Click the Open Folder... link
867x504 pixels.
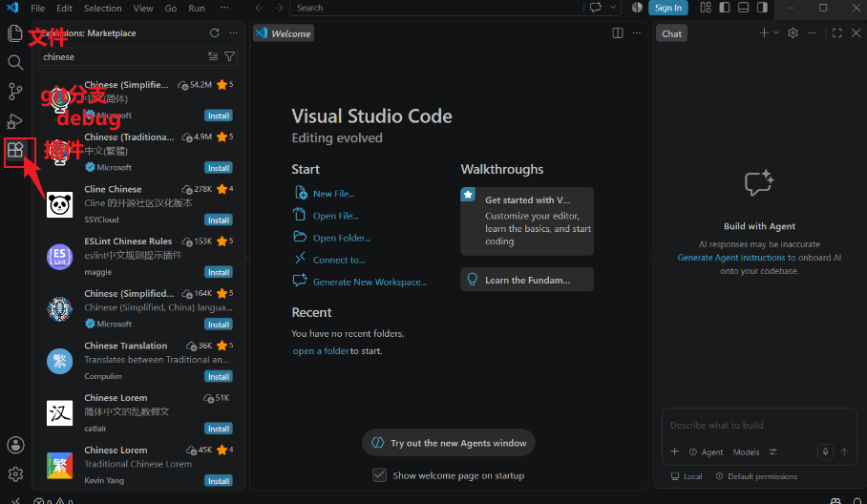point(342,238)
